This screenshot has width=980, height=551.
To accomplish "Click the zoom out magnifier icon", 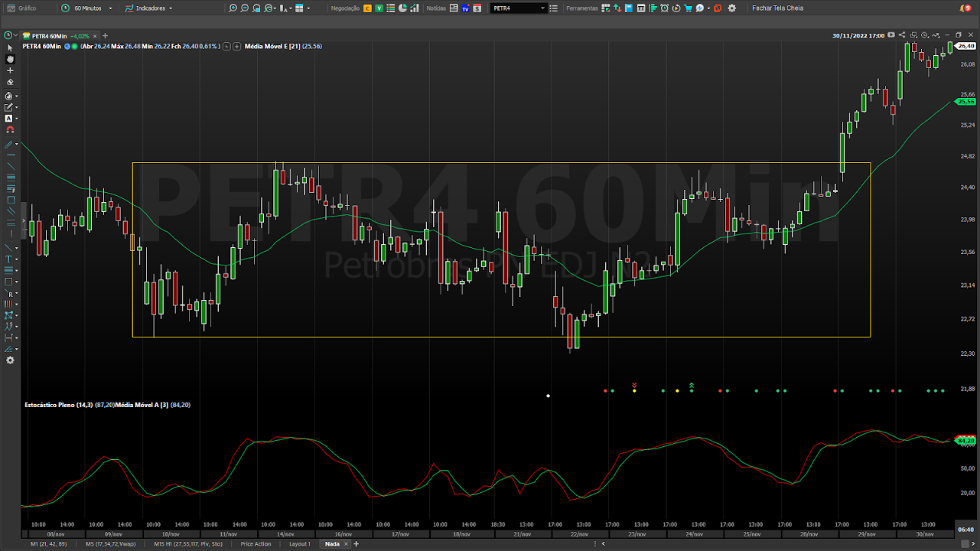I will [244, 8].
